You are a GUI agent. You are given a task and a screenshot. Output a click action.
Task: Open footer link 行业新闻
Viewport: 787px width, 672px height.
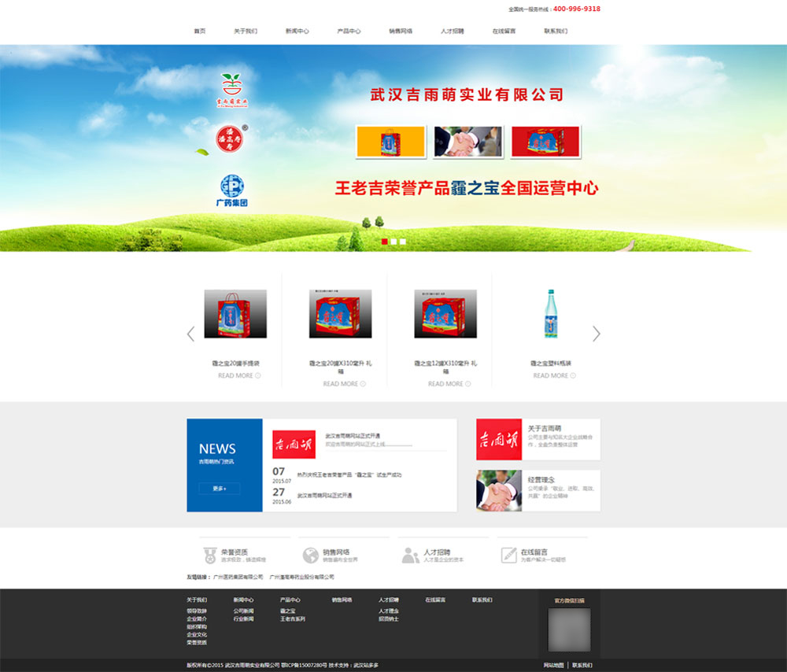click(x=243, y=618)
